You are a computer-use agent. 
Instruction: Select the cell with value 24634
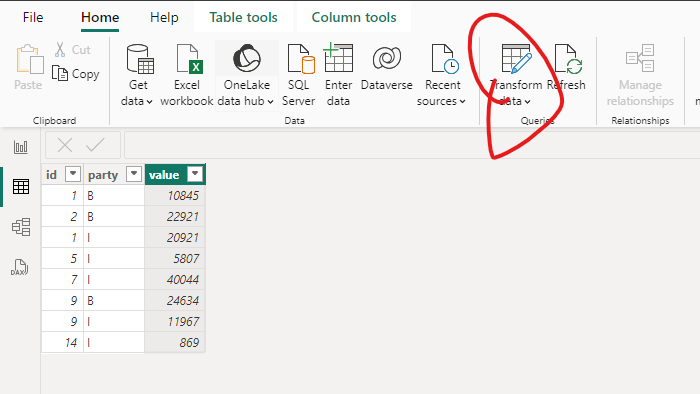175,300
